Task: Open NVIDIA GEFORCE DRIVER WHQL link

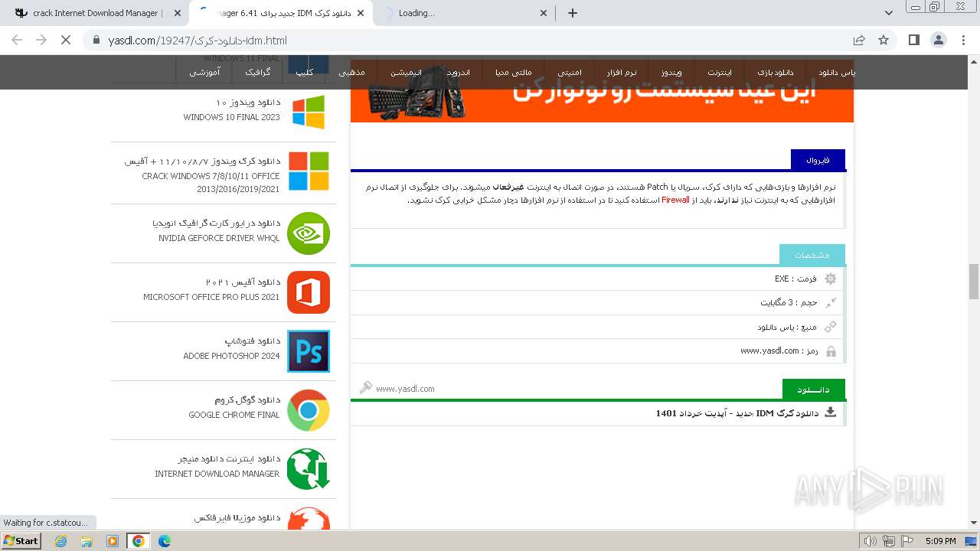Action: click(x=219, y=238)
